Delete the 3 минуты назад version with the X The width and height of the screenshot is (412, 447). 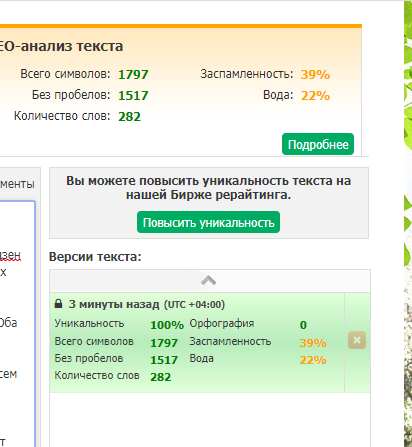click(357, 340)
